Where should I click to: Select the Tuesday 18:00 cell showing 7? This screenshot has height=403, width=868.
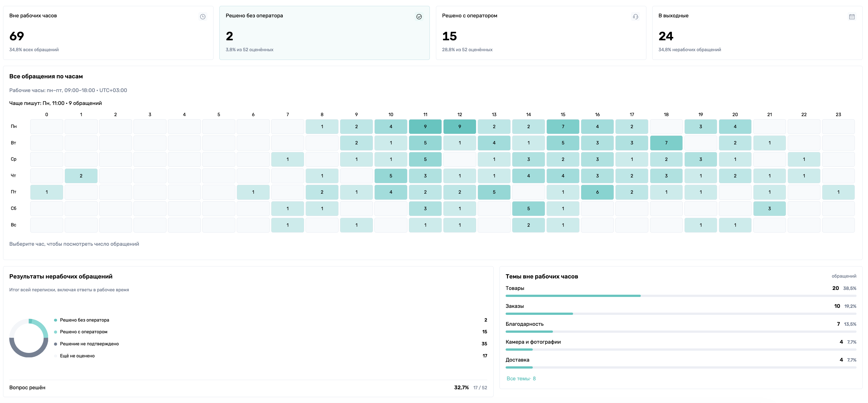tap(666, 143)
